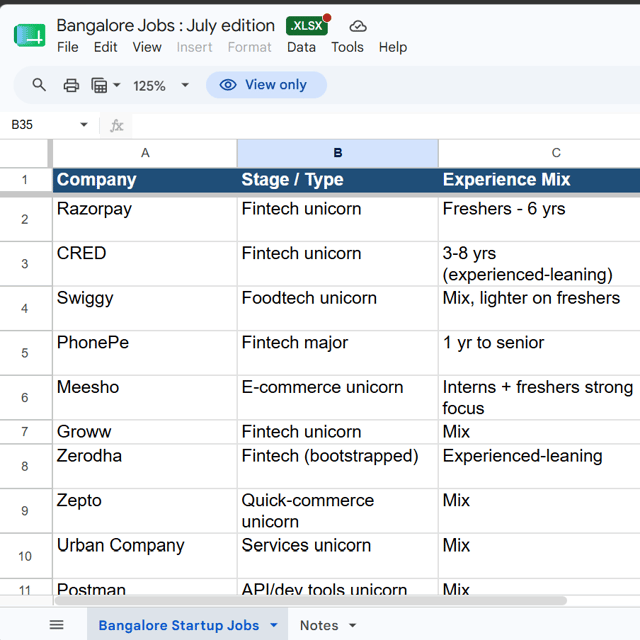Select the Bangalore Startup Jobs sheet tab
Screen dimensions: 640x640
click(179, 625)
